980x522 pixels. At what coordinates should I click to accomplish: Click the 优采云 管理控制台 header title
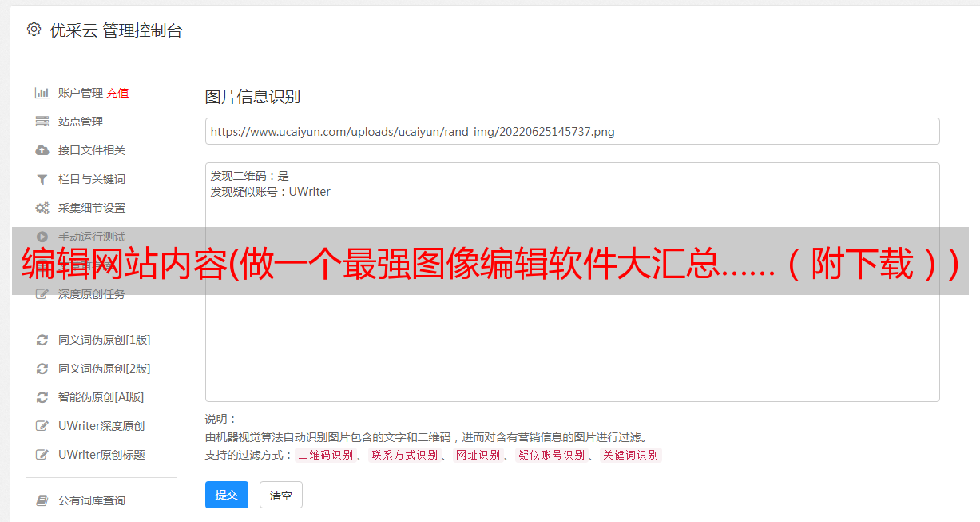[x=117, y=30]
